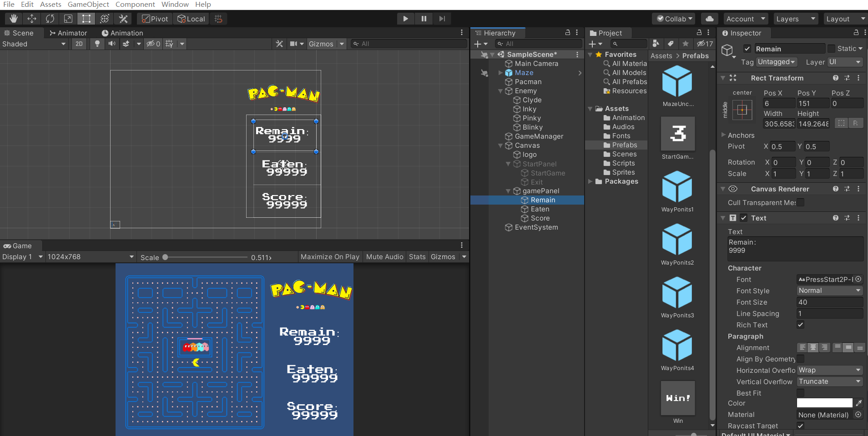Expand the Anchors section
Viewport: 868px width, 436px height.
coord(741,135)
